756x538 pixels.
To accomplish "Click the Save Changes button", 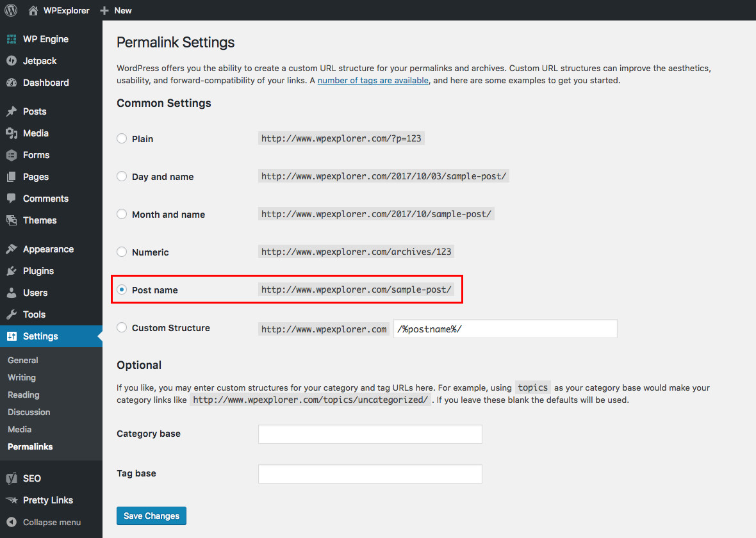I will click(151, 516).
